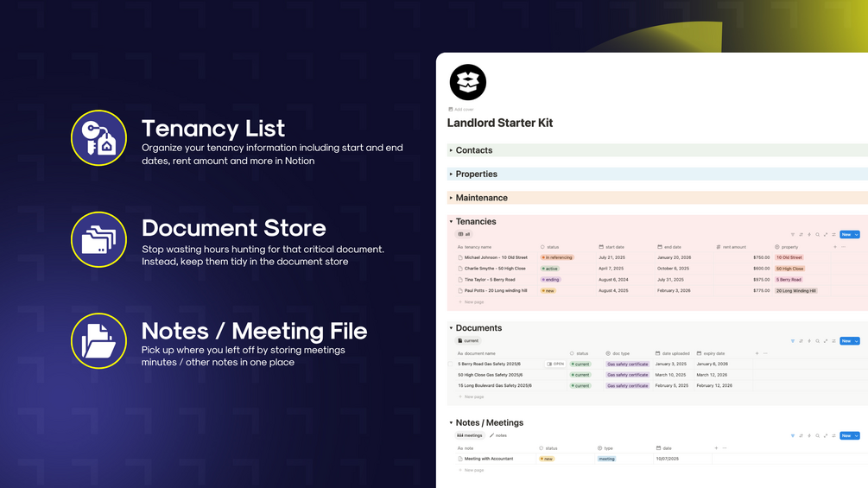Click New page under Notes / Meetings table
Viewport: 868px width, 488px height.
471,471
